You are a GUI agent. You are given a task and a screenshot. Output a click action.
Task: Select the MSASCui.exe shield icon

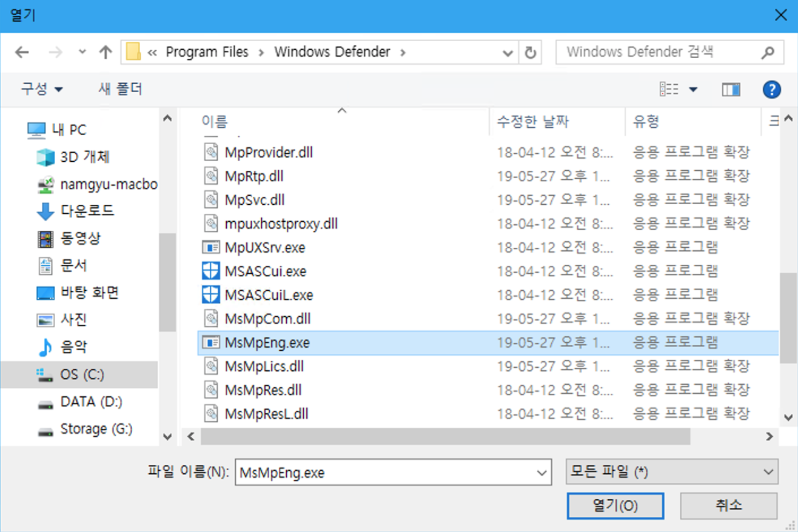(210, 271)
